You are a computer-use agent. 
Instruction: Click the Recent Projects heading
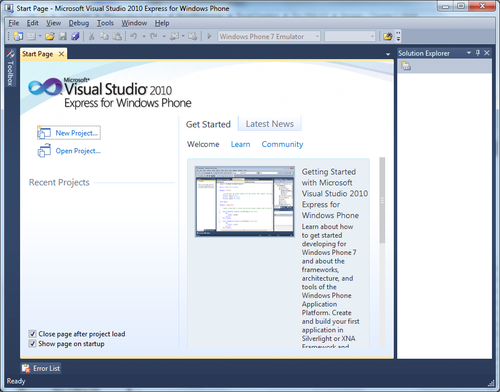(x=59, y=182)
